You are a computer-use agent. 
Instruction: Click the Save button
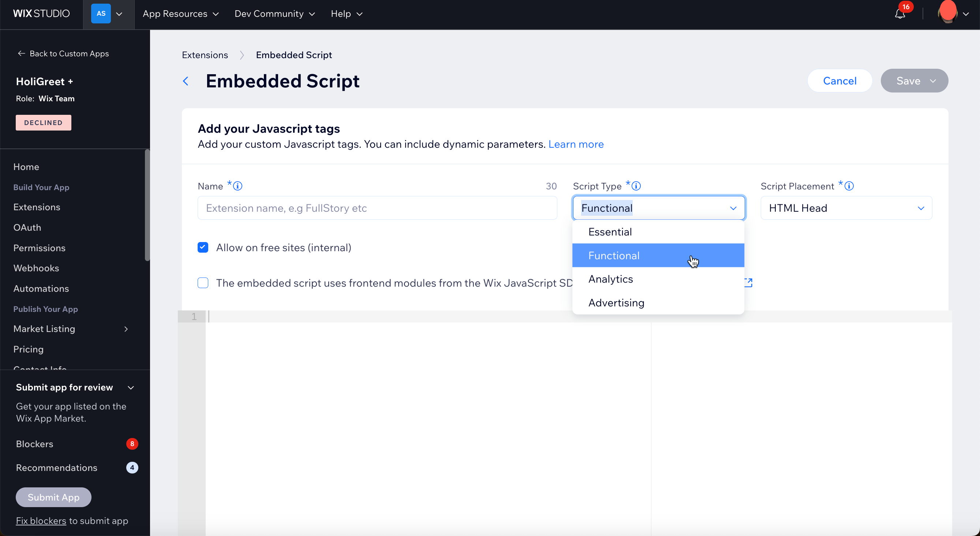point(908,80)
